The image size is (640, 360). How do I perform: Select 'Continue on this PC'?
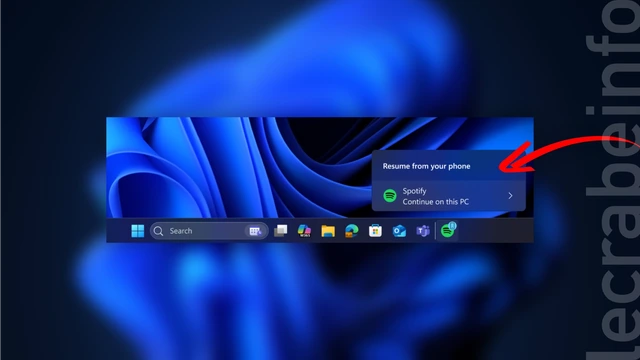[436, 202]
